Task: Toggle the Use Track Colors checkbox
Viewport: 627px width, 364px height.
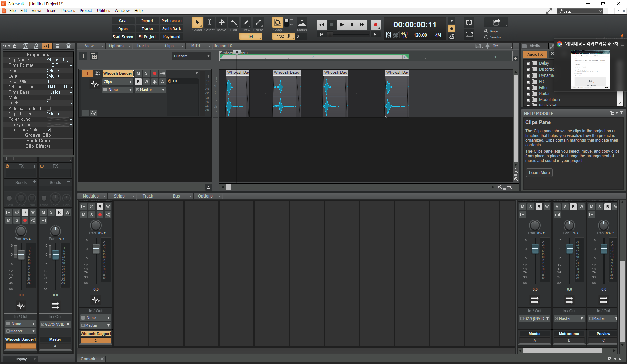Action: 49,130
